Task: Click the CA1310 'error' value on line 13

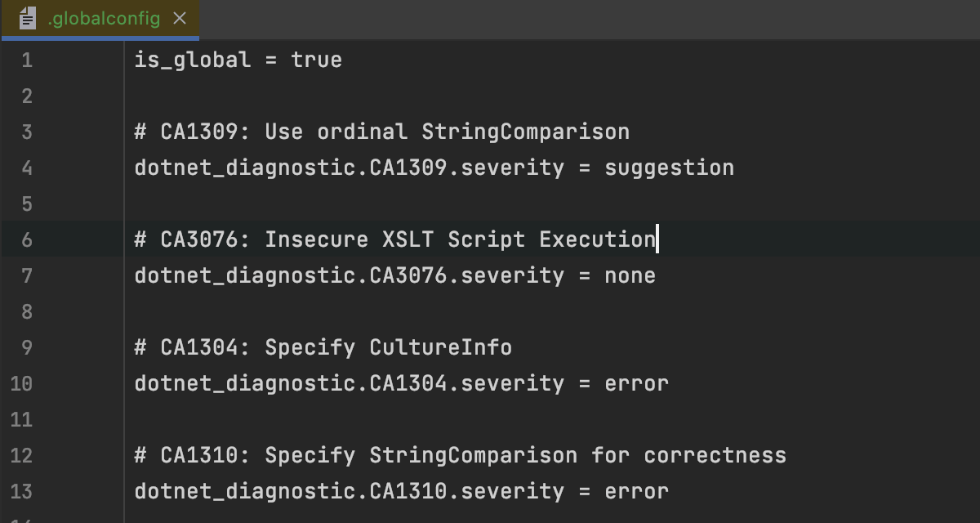Action: coord(636,491)
